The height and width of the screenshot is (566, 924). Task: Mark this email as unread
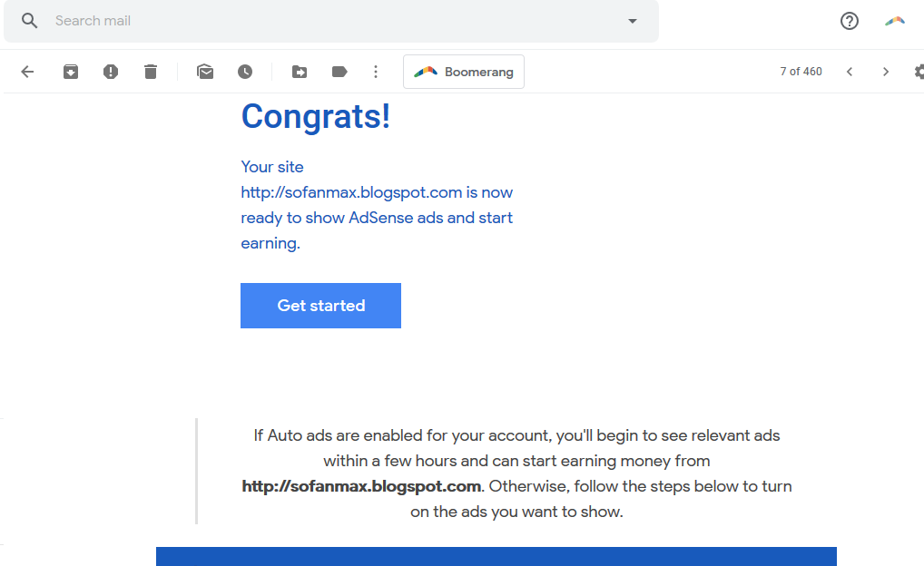coord(205,72)
